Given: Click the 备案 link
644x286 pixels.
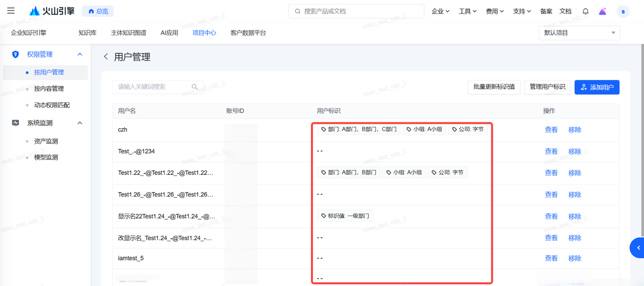Looking at the screenshot, I should click(546, 11).
